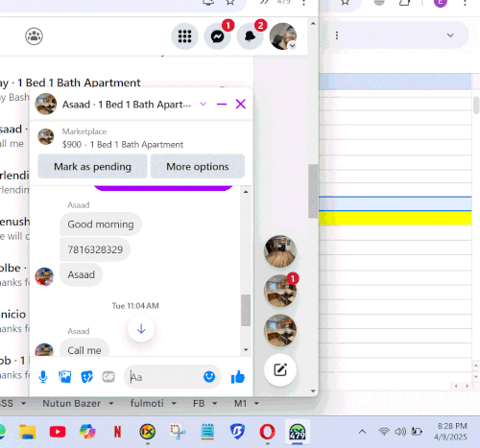
Task: Open Wi-Fi network tray icon
Action: [x=384, y=432]
